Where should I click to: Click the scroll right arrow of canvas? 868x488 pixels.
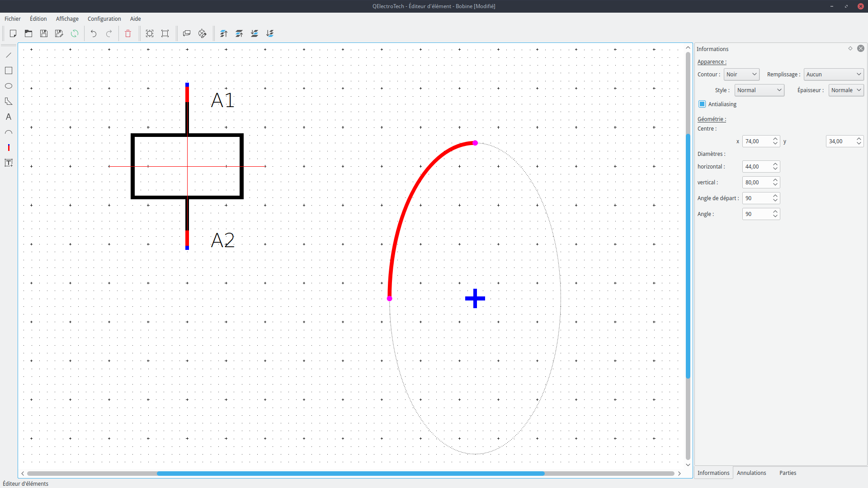[x=679, y=474]
